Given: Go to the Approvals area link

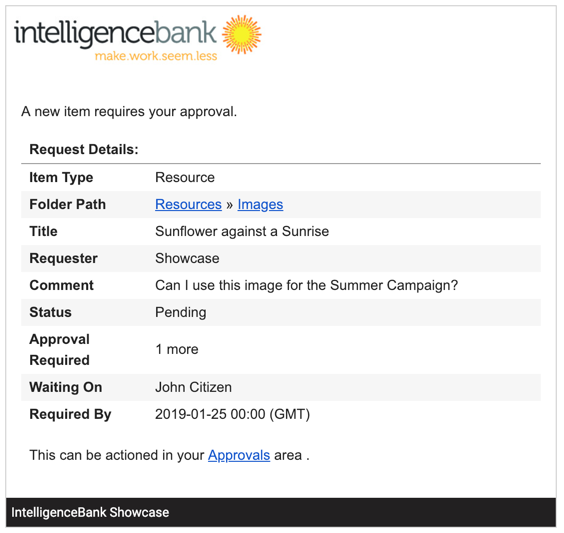Looking at the screenshot, I should tap(239, 455).
